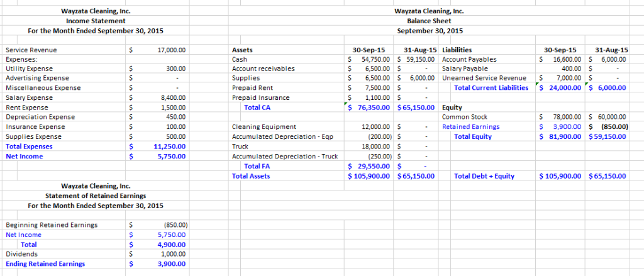Select the 18,000.00 Truck value
The height and width of the screenshot is (276, 644).
375,146
